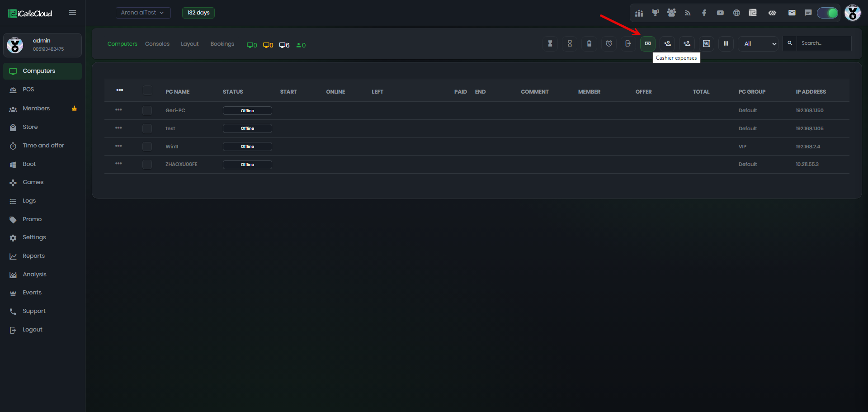
Task: Open the Win11 row three-dots menu
Action: [118, 146]
